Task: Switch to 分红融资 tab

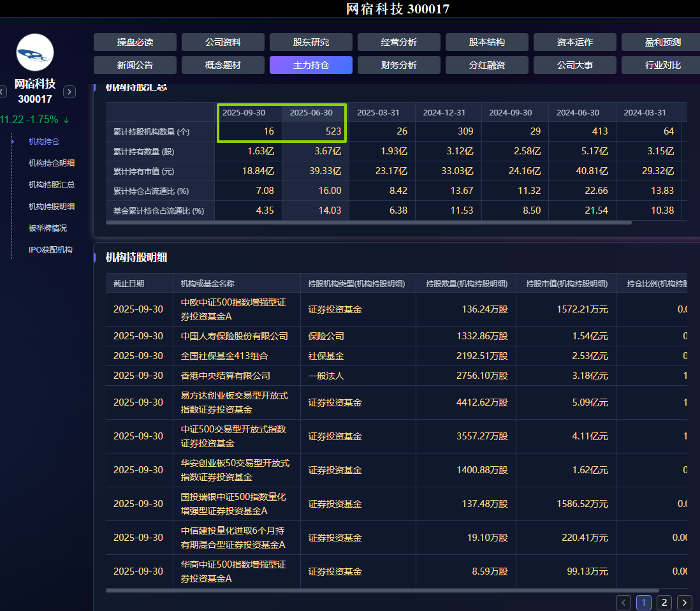Action: [486, 65]
